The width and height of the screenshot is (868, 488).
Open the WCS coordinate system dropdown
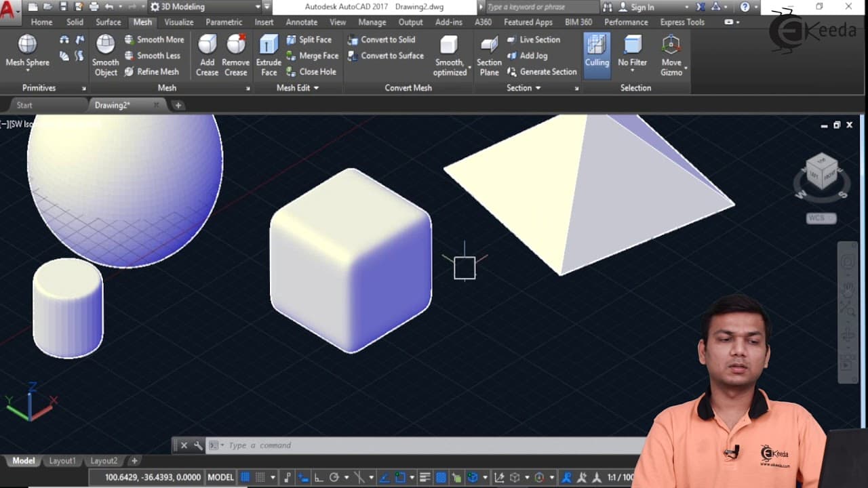coord(821,218)
